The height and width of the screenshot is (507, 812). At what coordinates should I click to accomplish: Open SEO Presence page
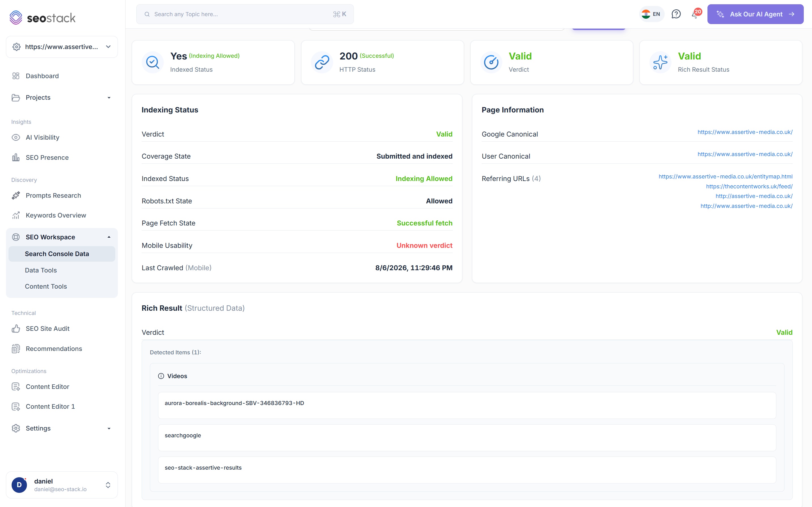[x=47, y=157]
